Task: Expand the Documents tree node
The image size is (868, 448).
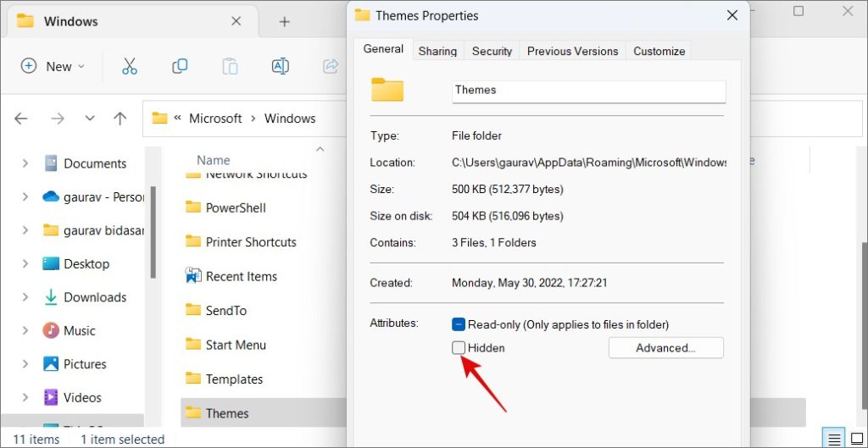Action: (x=25, y=163)
